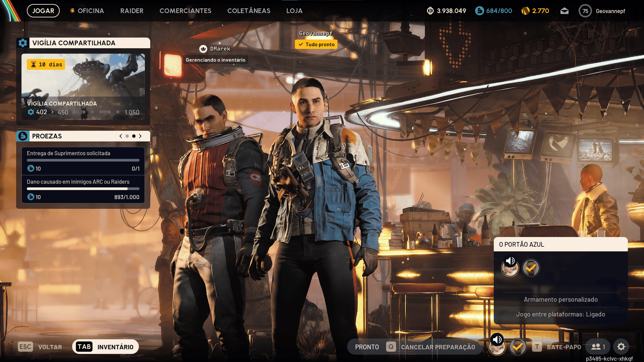Click the Dano causado progress bar
644x362 pixels.
coord(83,189)
